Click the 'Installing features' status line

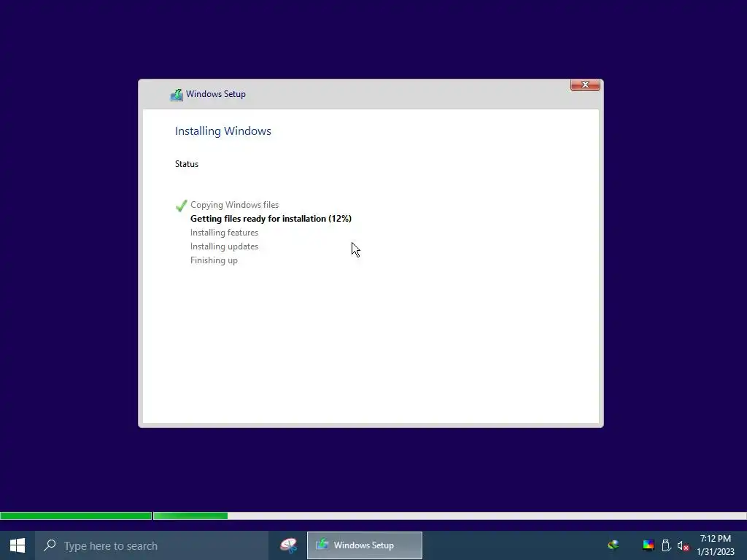(x=224, y=233)
